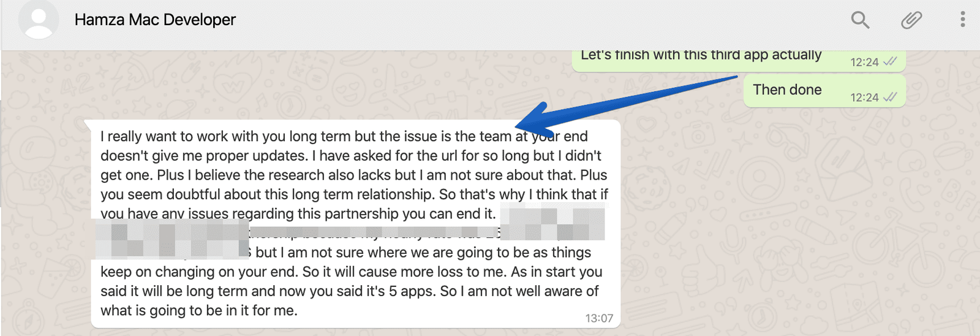
Task: Click the 12:24 time on "Then done"
Action: click(x=864, y=97)
